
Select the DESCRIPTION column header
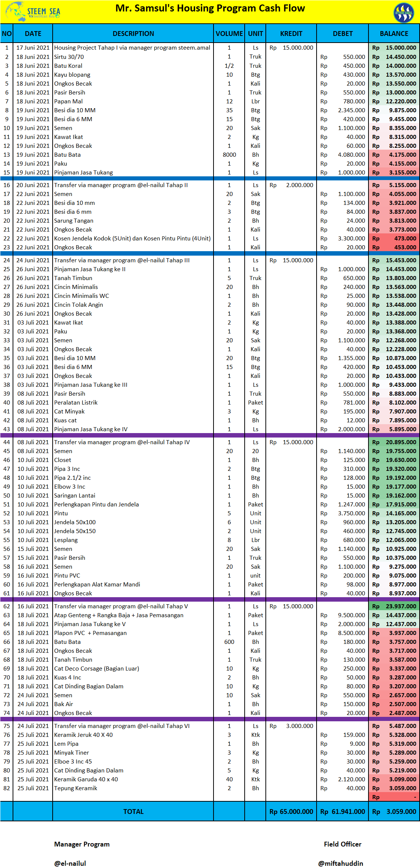pyautogui.click(x=133, y=34)
